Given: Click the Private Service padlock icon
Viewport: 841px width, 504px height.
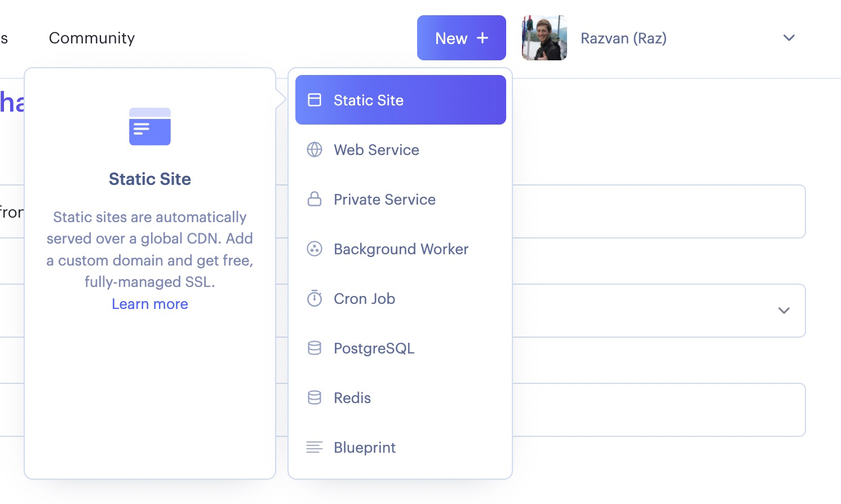Looking at the screenshot, I should pos(314,199).
